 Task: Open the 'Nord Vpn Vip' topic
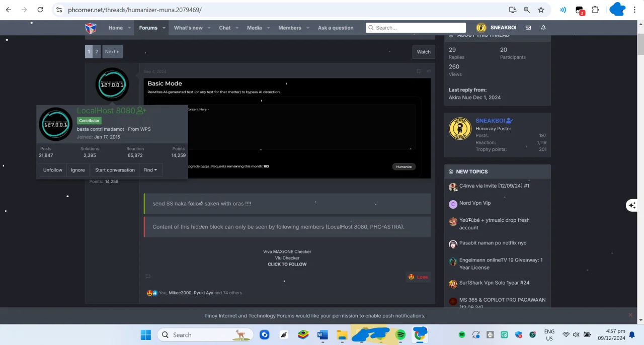(x=474, y=203)
